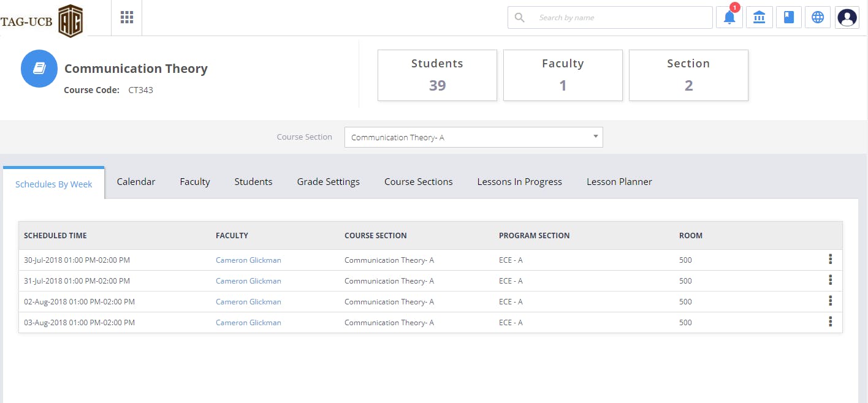Open the user profile avatar menu

pos(847,17)
